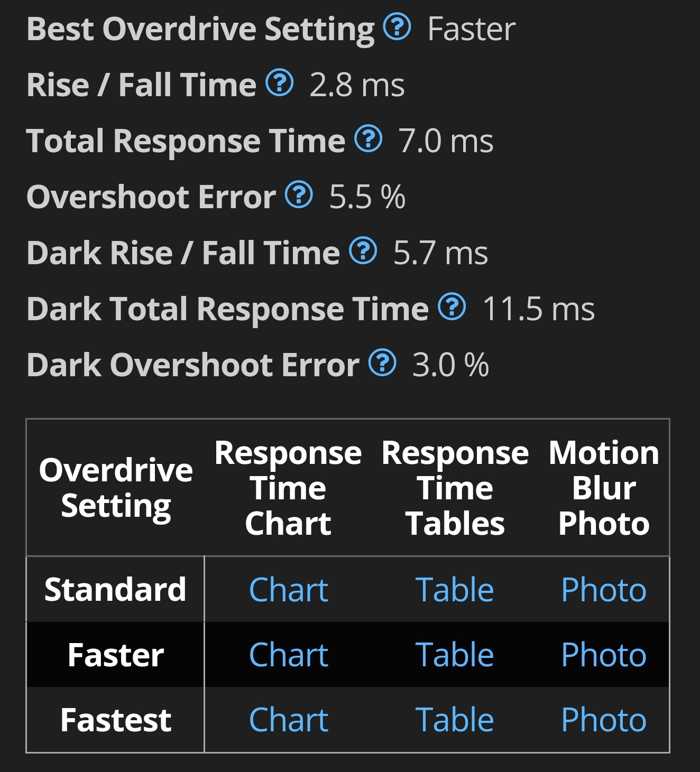Open the Faster overdrive Table link
700x772 pixels.
[x=455, y=655]
